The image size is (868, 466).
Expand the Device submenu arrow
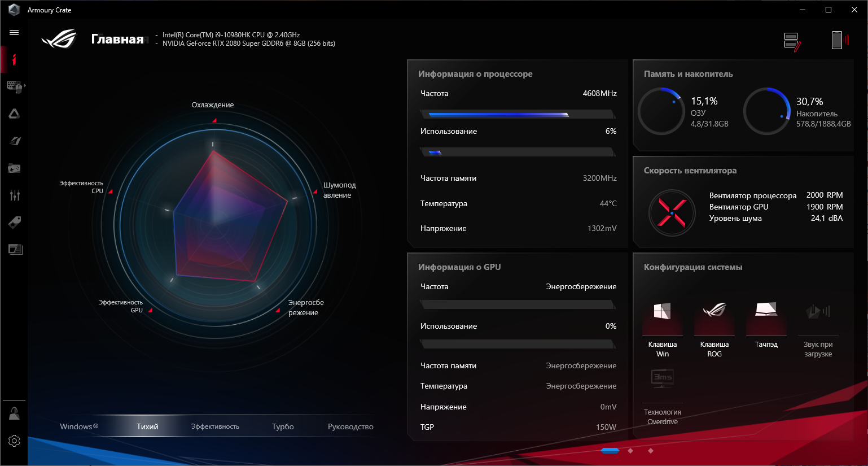coord(25,86)
